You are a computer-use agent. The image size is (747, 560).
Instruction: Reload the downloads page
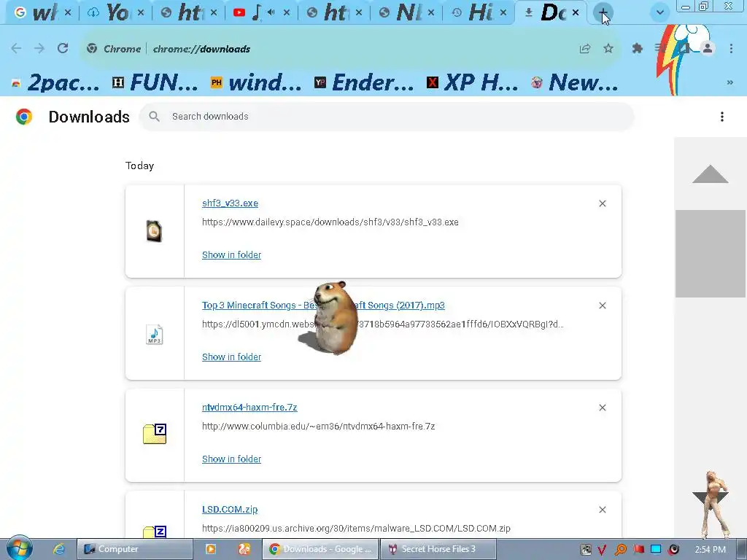pos(63,48)
